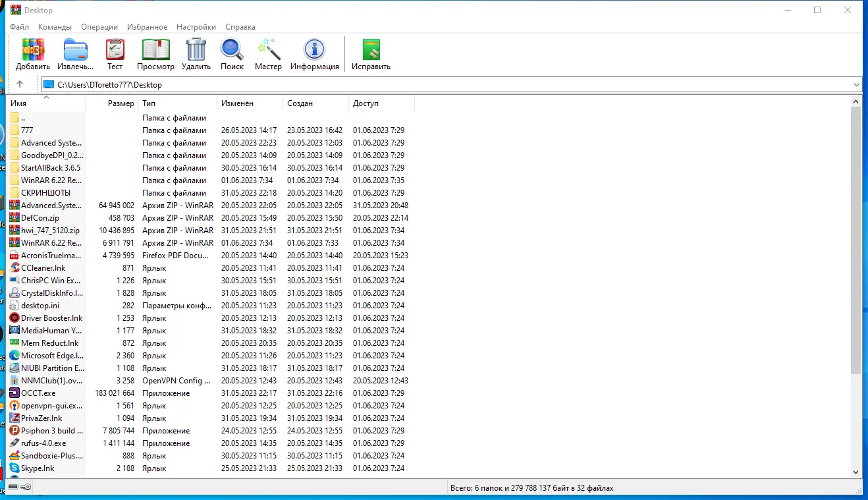This screenshot has width=868, height=500.
Task: Click the status text "Всего: 6 папок..."
Action: (531, 488)
